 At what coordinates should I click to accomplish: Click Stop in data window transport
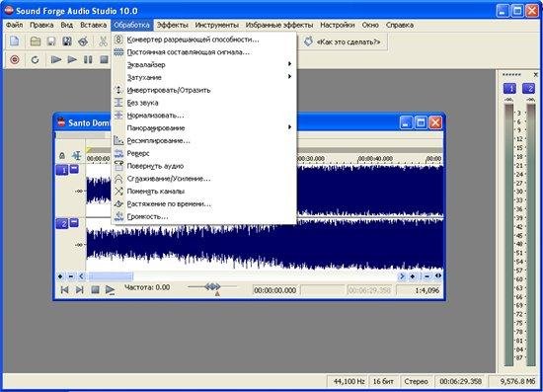click(95, 290)
